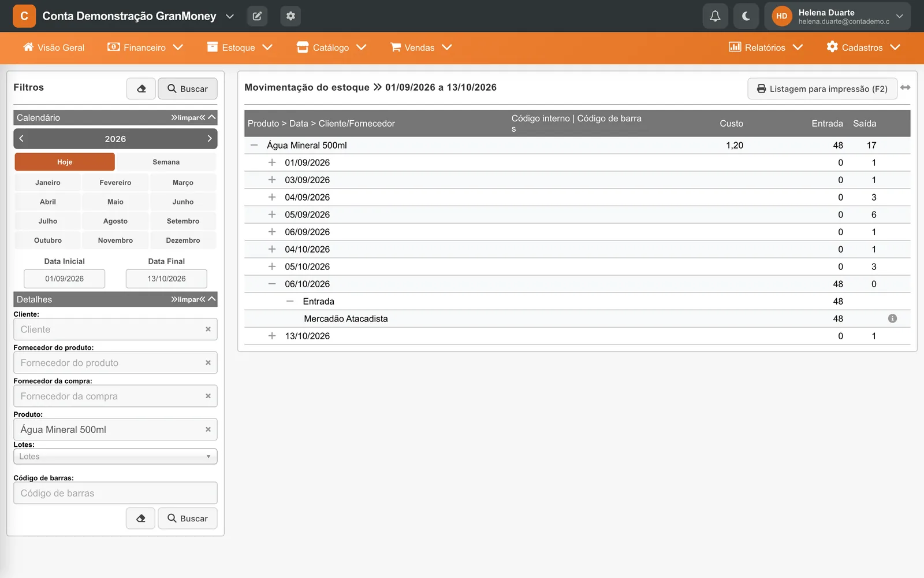Expand the 01/09/2026 row
Viewport: 924px width, 578px height.
pyautogui.click(x=272, y=162)
